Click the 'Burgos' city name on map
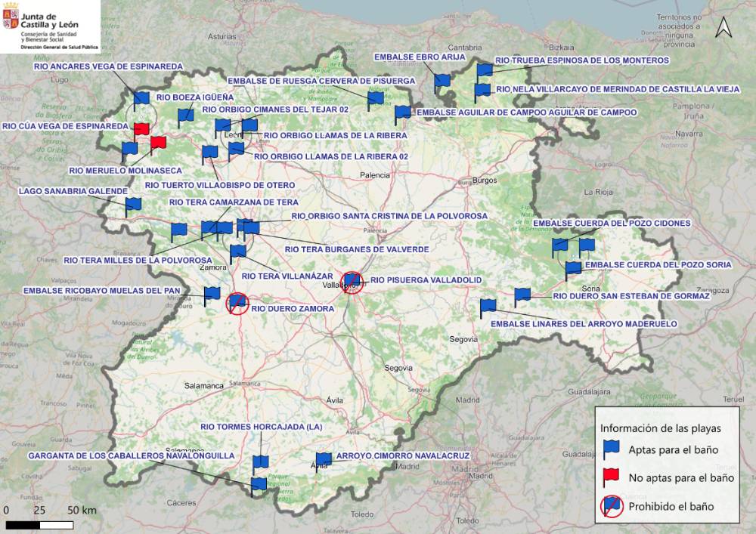This screenshot has width=756, height=534. point(484,180)
